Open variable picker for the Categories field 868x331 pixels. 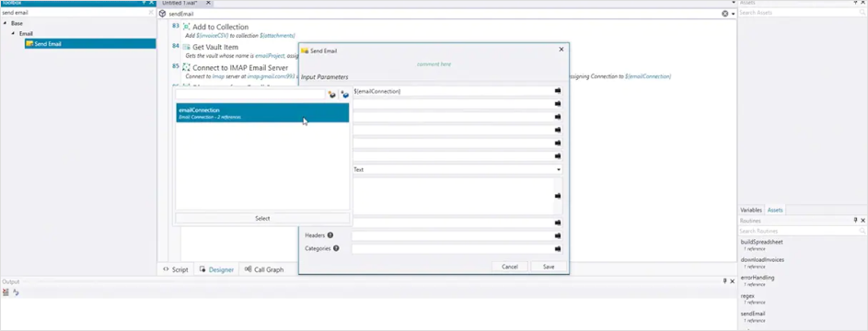pos(558,249)
